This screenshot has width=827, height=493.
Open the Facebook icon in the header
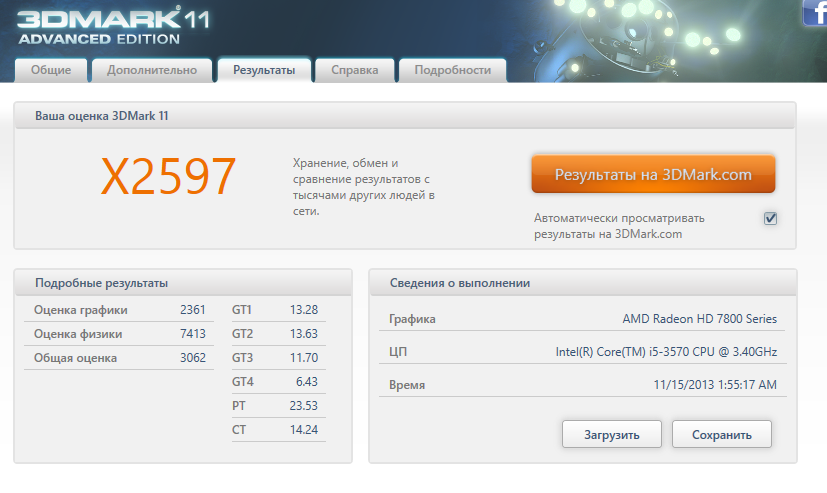[x=815, y=12]
